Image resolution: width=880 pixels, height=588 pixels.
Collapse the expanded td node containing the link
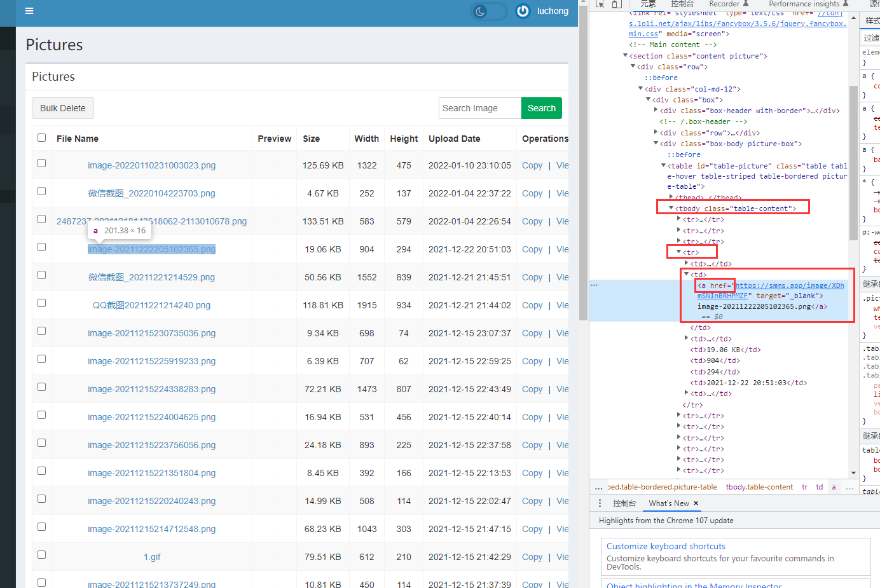click(686, 275)
